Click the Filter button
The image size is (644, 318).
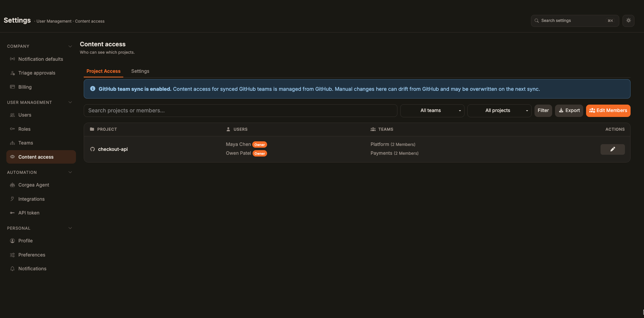pyautogui.click(x=543, y=111)
